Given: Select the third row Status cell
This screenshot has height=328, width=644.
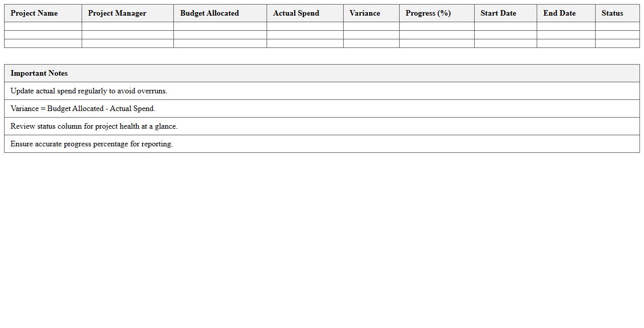Looking at the screenshot, I should 617,44.
